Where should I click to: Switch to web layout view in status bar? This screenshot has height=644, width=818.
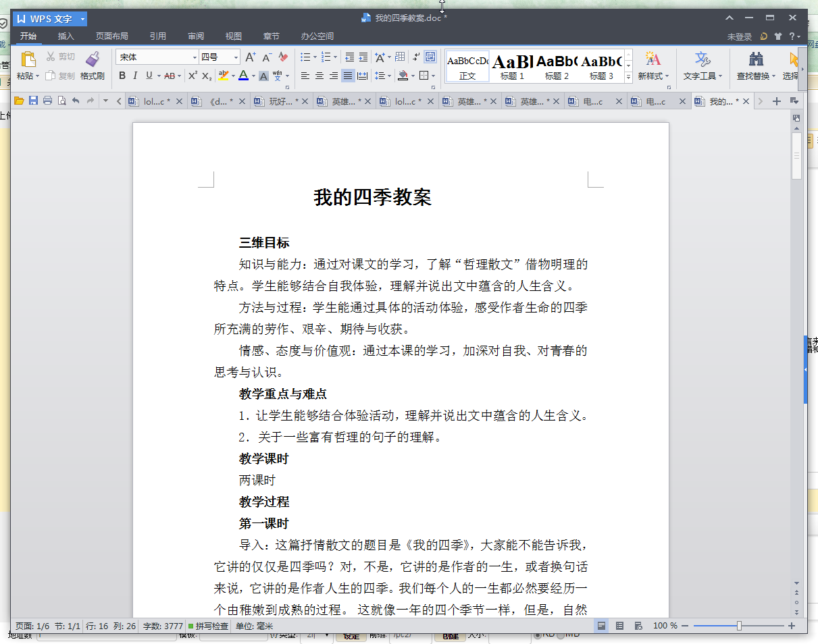click(638, 626)
